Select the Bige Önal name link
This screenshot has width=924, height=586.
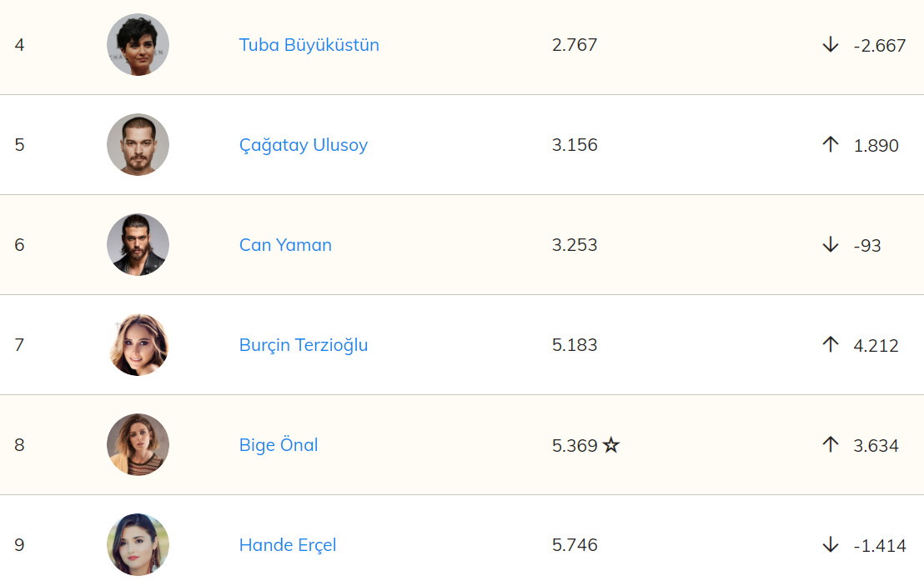point(279,445)
